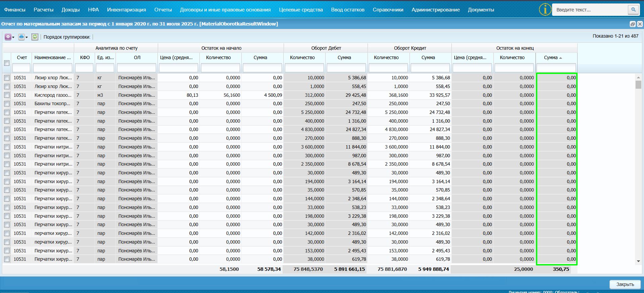The image size is (644, 293).
Task: Open dropdown arrow next to printer icon
Action: (27, 37)
